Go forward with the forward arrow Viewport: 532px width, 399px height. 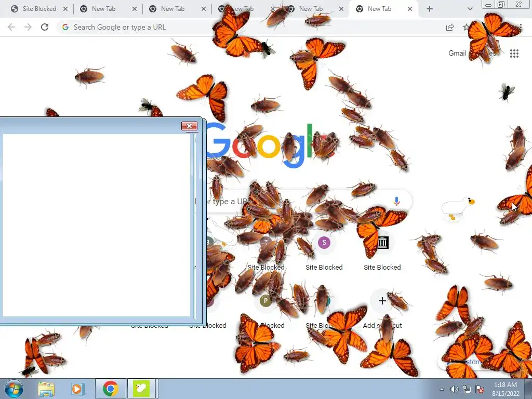click(28, 27)
